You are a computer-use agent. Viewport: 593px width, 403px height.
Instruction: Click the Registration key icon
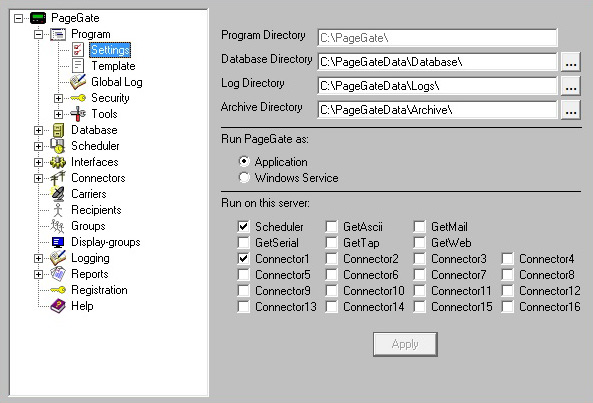tap(58, 290)
